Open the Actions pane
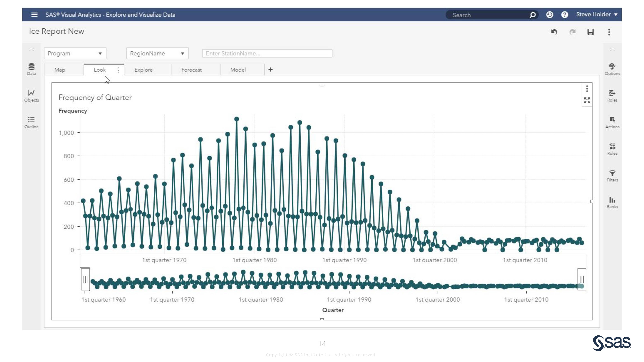 tap(612, 122)
